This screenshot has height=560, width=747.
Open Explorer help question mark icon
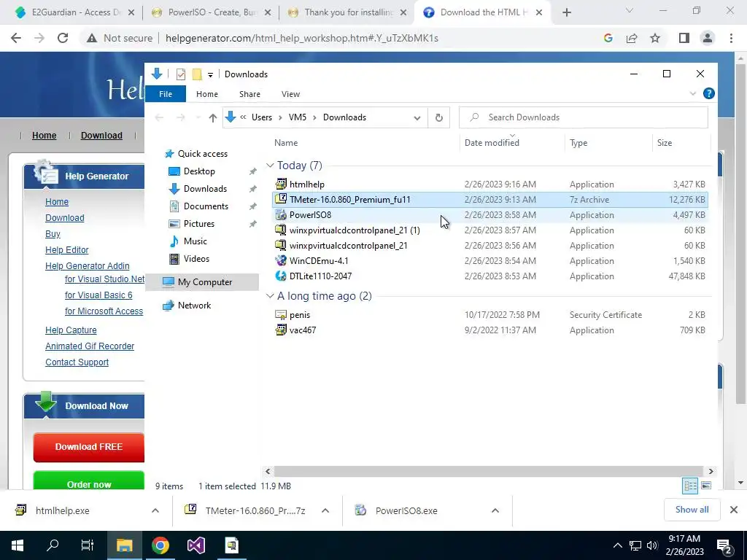tap(708, 93)
